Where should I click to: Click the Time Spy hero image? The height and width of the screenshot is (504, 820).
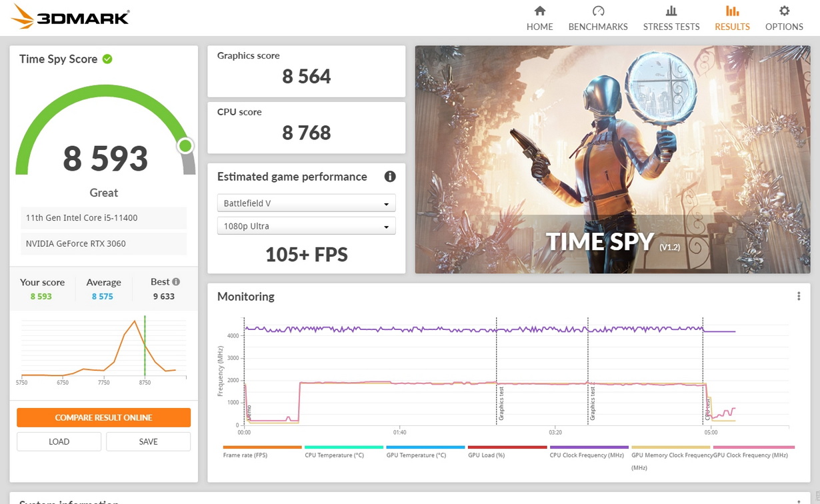tap(613, 159)
